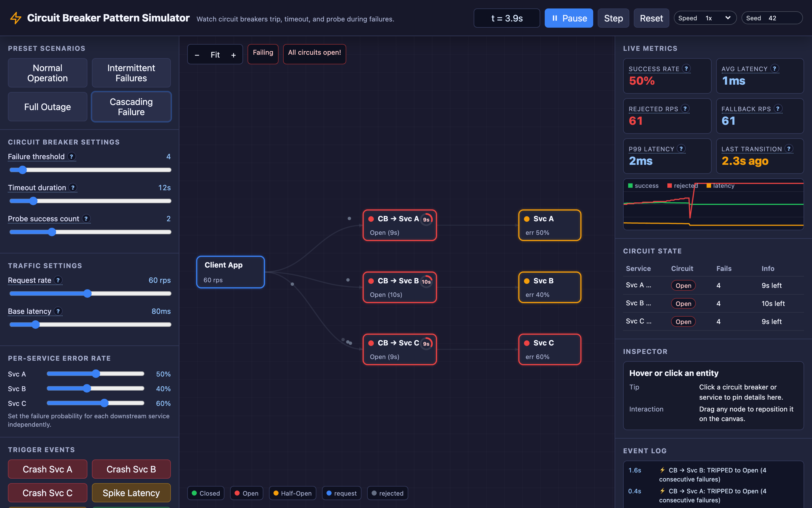Click the P99 Latency help icon

click(x=681, y=148)
